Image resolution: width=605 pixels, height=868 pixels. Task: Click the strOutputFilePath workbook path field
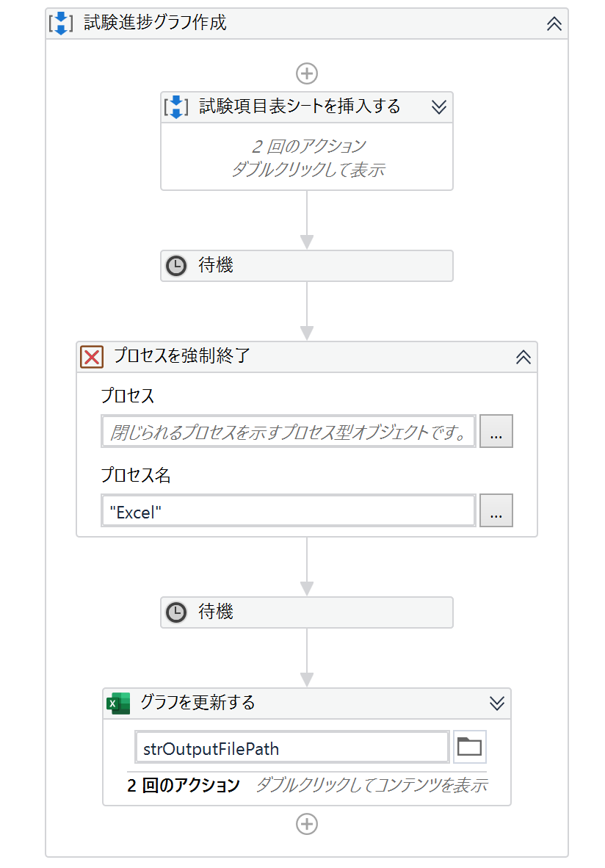tap(291, 748)
